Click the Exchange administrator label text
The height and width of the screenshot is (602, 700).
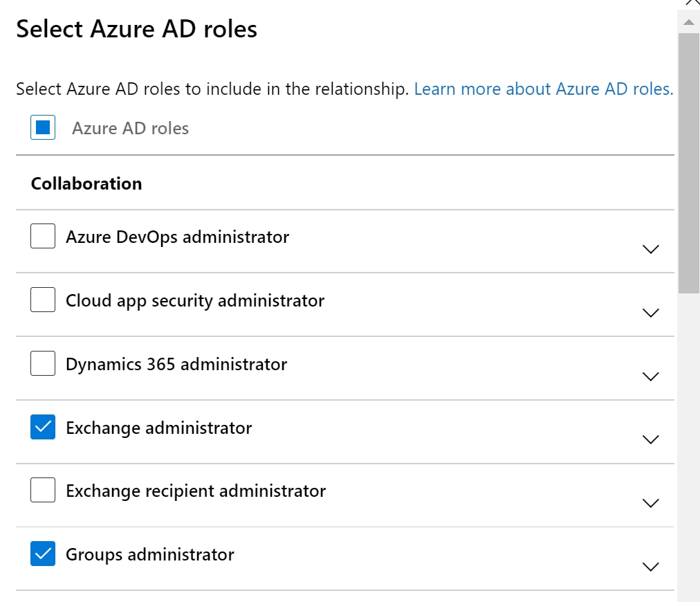(159, 428)
